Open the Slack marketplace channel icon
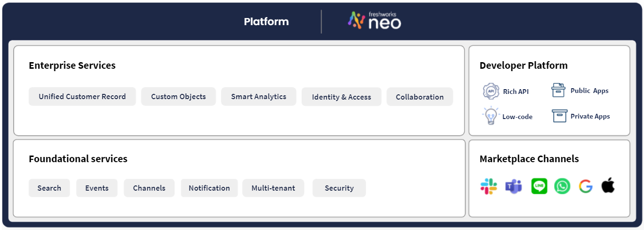This screenshot has width=644, height=230. coord(489,186)
